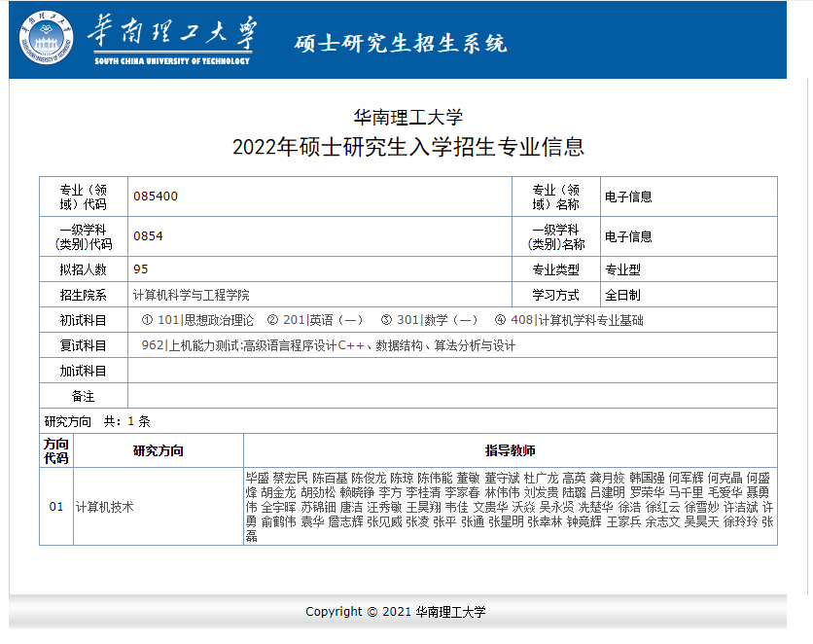
Task: Click the 华南理工大学 heading above the table
Action: click(408, 117)
